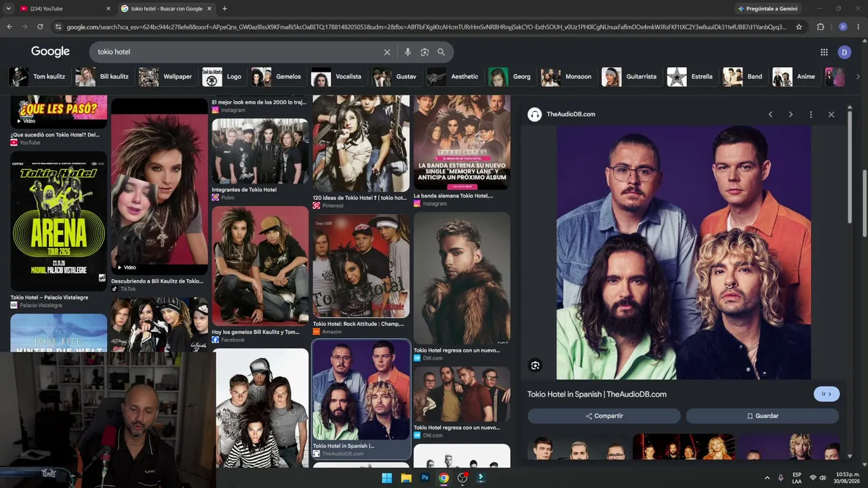The image size is (868, 488).
Task: Submit search with the magnifier icon
Action: coord(441,52)
